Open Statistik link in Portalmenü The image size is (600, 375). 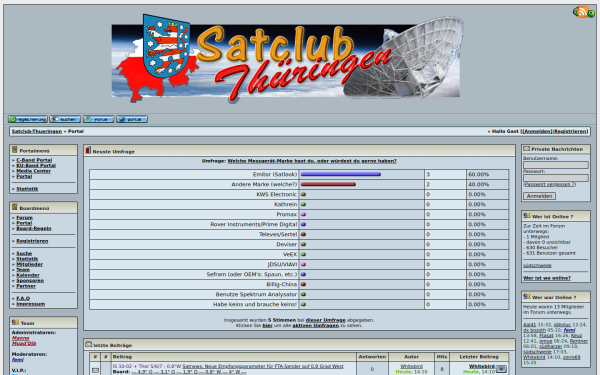pyautogui.click(x=27, y=189)
